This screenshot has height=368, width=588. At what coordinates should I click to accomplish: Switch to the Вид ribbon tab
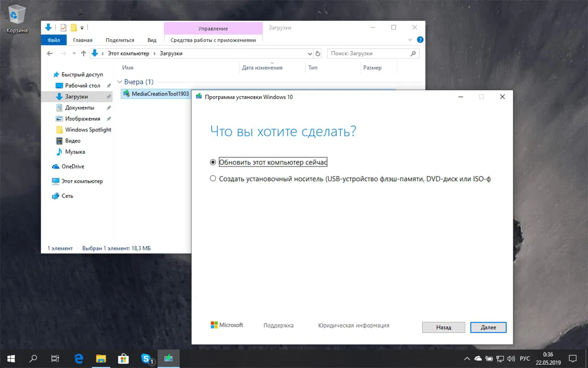click(152, 40)
